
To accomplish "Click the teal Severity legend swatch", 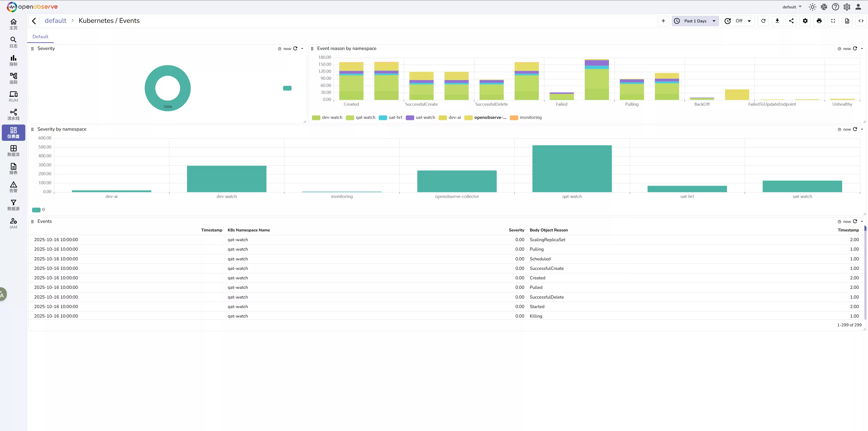I will (287, 88).
